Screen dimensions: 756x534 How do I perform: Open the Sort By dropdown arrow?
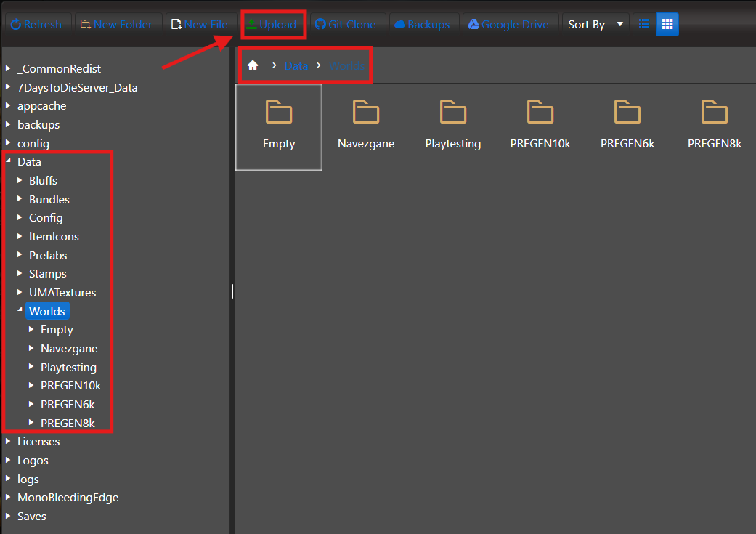pyautogui.click(x=620, y=24)
